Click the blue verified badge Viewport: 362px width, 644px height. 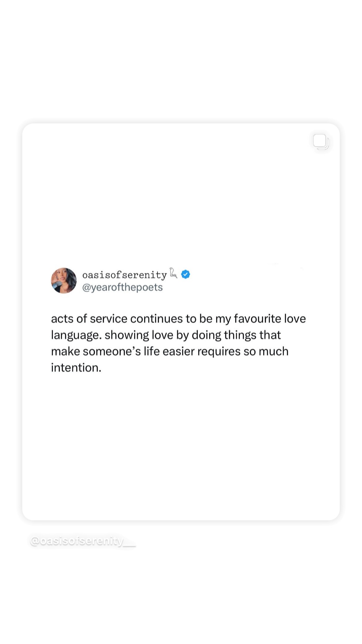(x=185, y=274)
